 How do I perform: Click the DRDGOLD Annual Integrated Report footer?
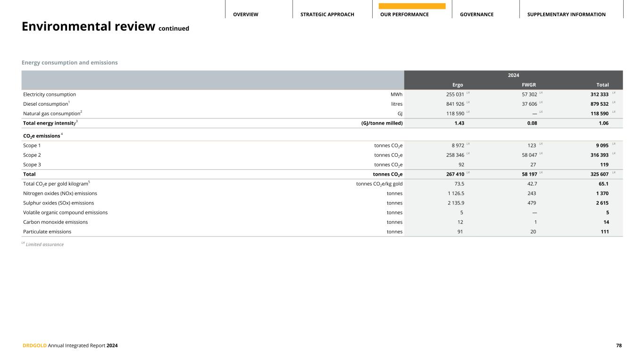click(x=70, y=345)
